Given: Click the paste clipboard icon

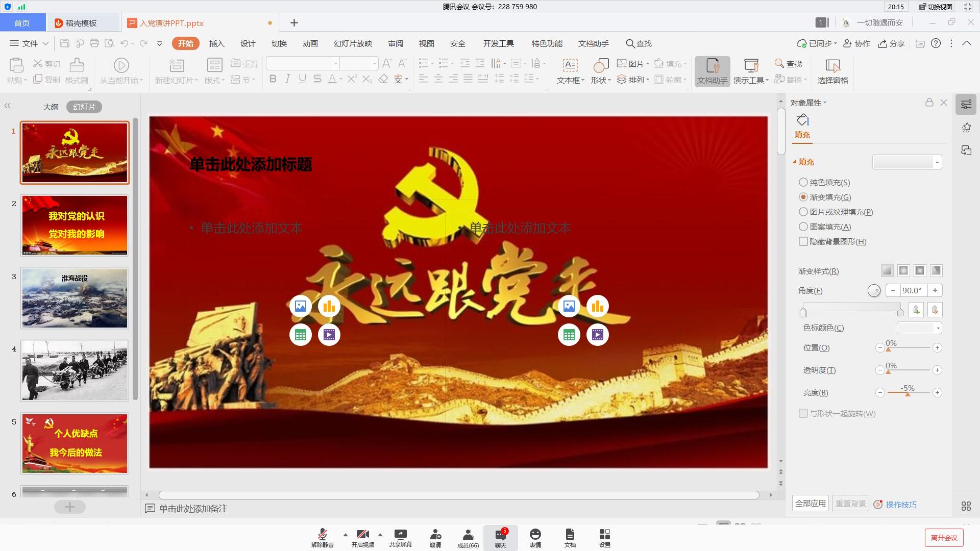Looking at the screenshot, I should click(x=16, y=65).
